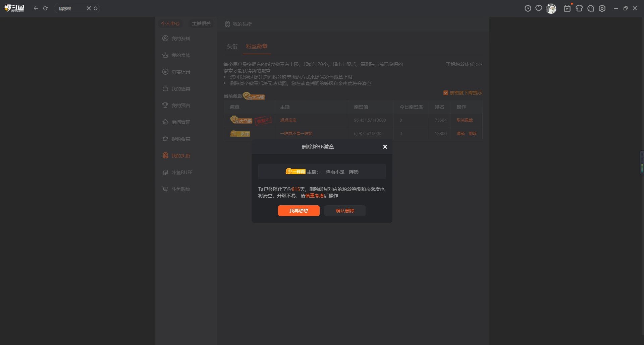Click 亲密值 column header
This screenshot has width=644, height=345.
pos(361,107)
